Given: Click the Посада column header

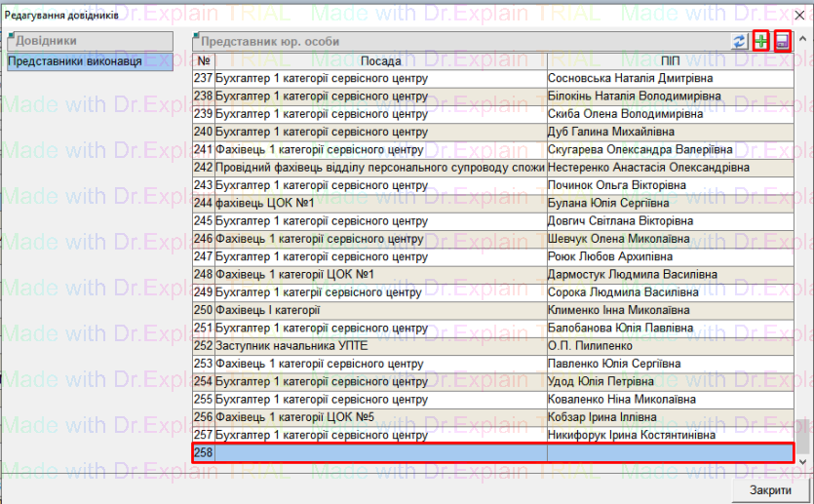Looking at the screenshot, I should (380, 61).
